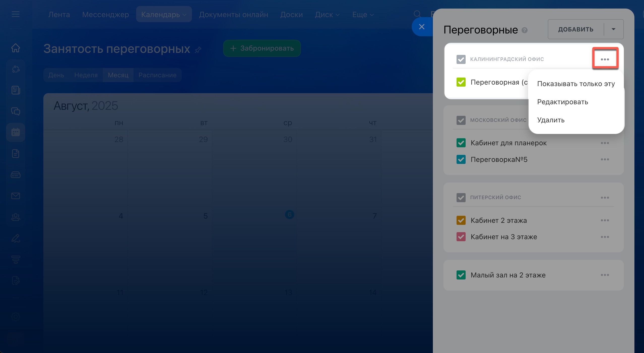Expand the Добавить dropdown arrow
Image resolution: width=644 pixels, height=353 pixels.
pyautogui.click(x=614, y=29)
